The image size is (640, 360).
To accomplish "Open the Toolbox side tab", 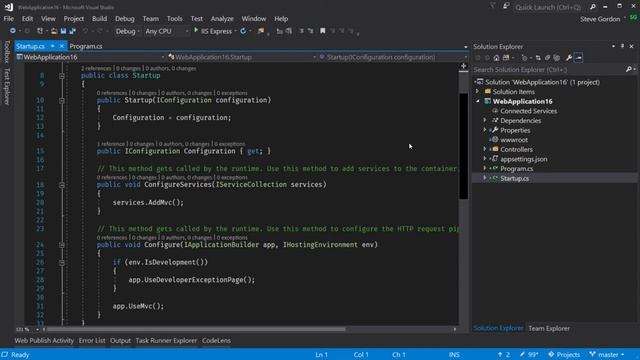I will point(7,52).
